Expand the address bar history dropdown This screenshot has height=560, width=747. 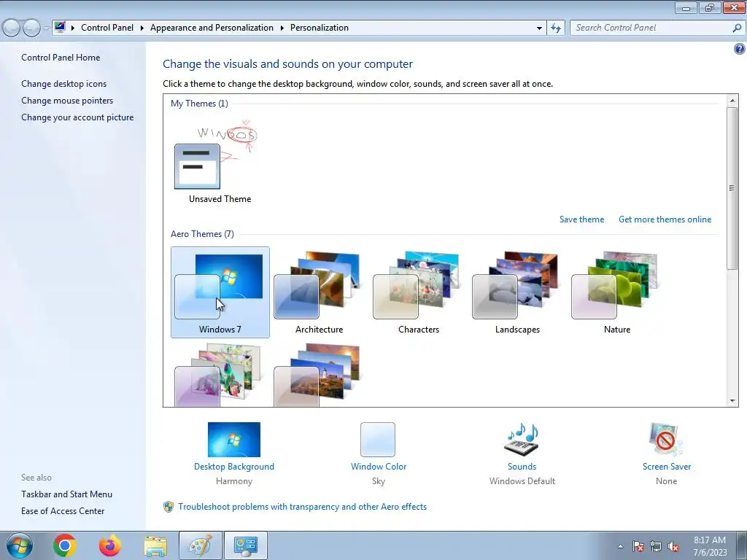539,28
